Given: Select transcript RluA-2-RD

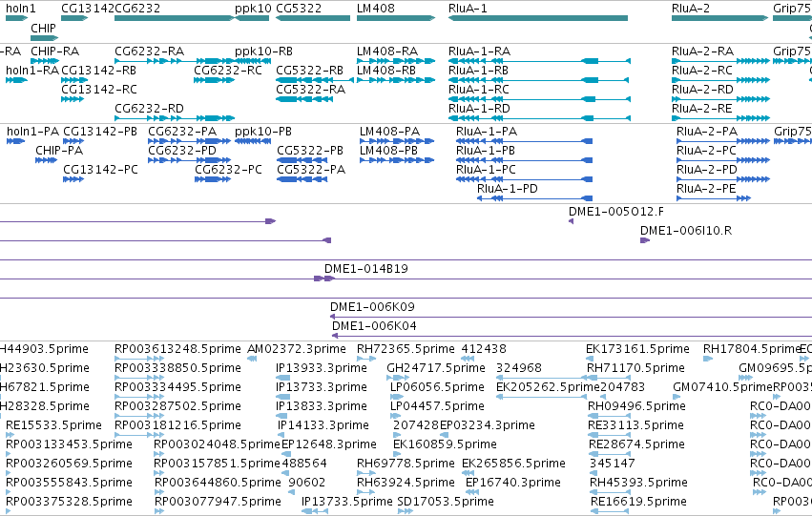Looking at the screenshot, I should click(720, 99).
